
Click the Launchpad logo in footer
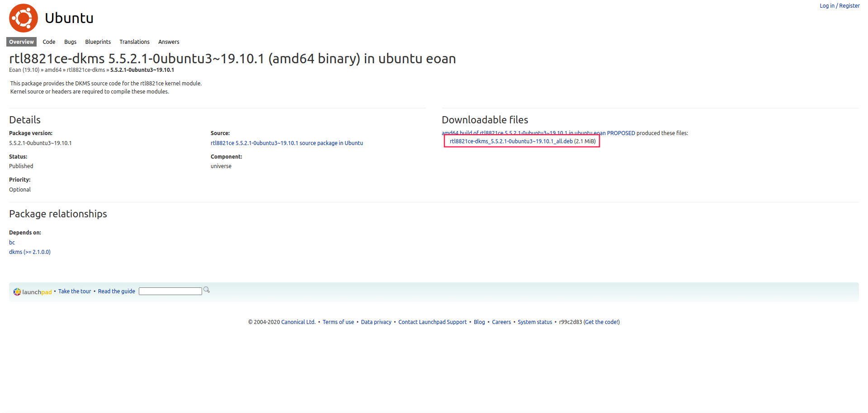(x=33, y=292)
